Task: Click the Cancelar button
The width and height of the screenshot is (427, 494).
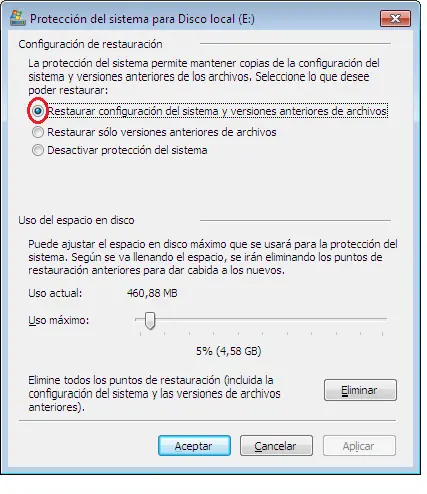Action: (x=276, y=446)
